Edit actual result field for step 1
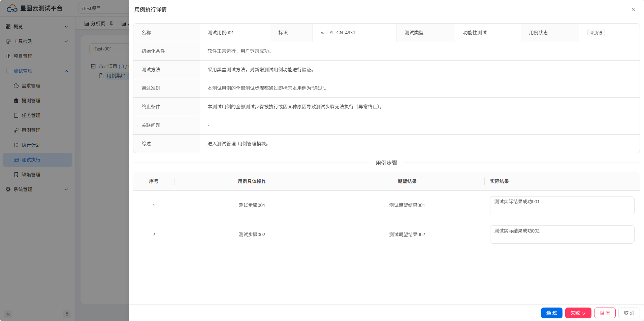This screenshot has width=644, height=321. tap(562, 205)
